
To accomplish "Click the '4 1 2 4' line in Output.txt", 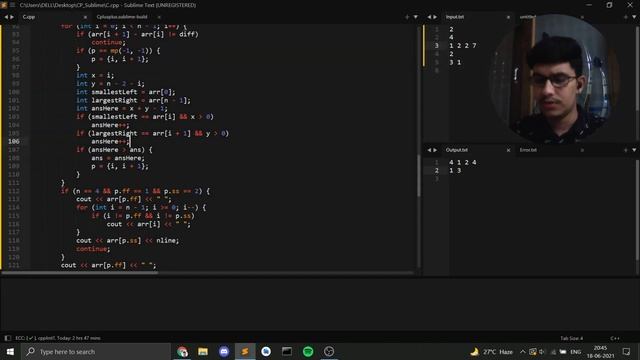I will tap(463, 162).
